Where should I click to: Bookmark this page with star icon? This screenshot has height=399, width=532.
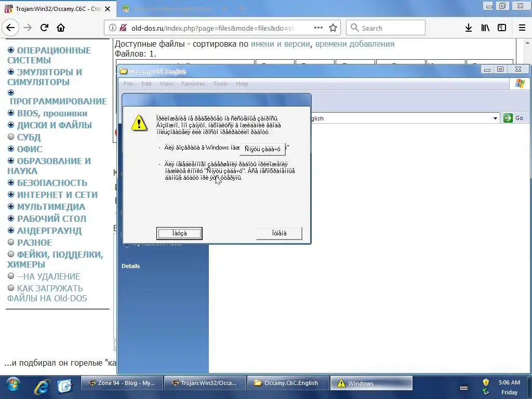[x=333, y=28]
